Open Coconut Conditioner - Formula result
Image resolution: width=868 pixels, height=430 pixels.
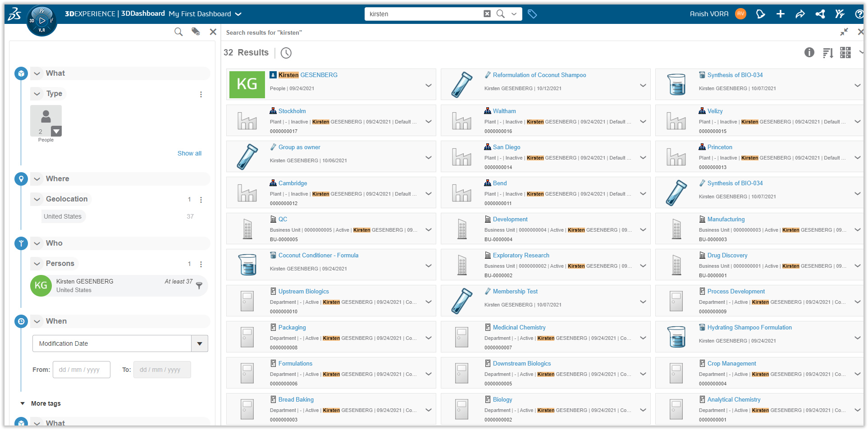click(x=318, y=255)
